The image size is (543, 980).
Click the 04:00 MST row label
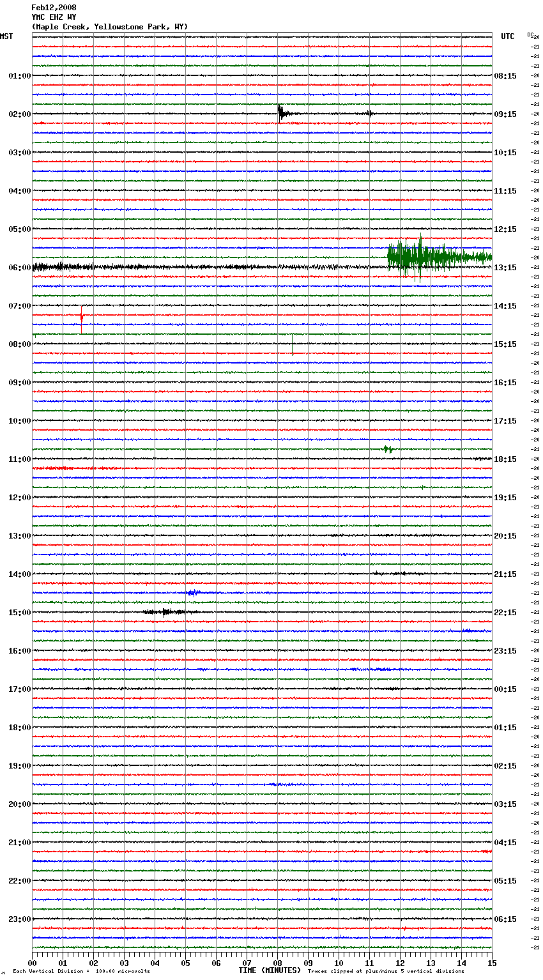click(x=20, y=191)
